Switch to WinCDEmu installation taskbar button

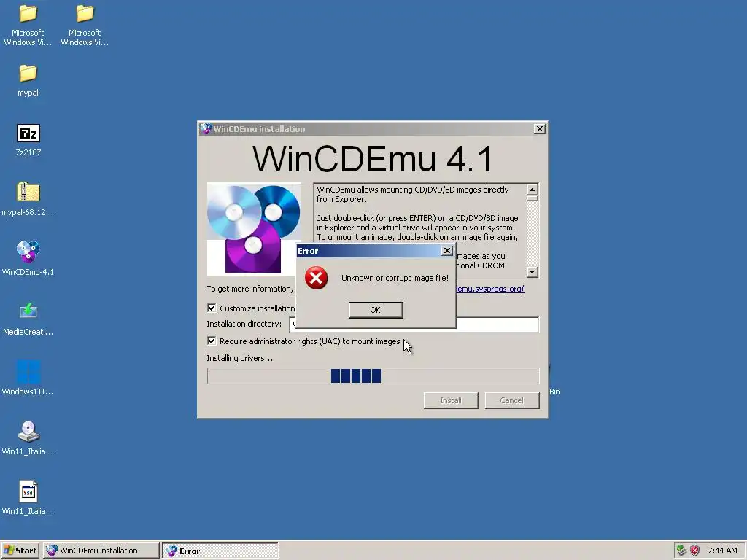[101, 551]
